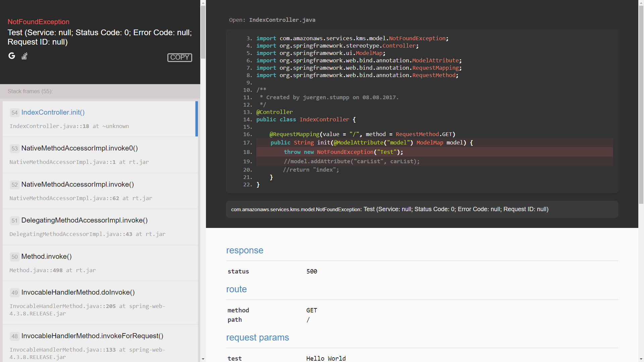Select the DelegatingMethodAccessorImpl.invoke() frame
This screenshot has width=644, height=362.
tap(84, 220)
